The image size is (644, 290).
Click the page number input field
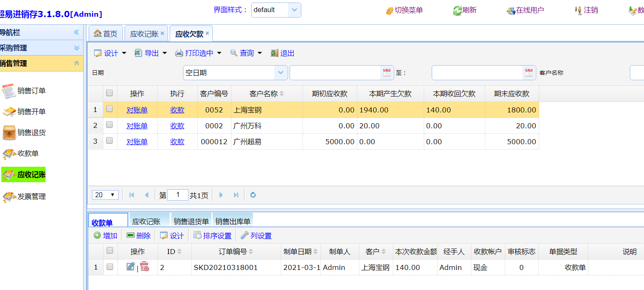tap(178, 195)
